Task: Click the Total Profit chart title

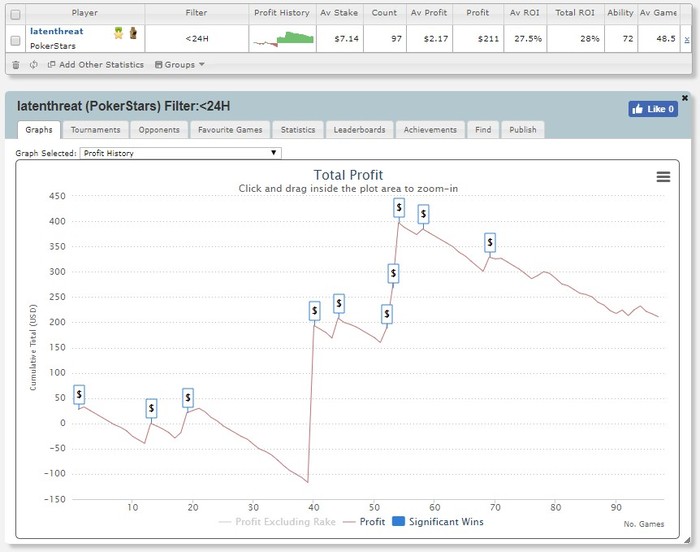Action: pyautogui.click(x=348, y=175)
